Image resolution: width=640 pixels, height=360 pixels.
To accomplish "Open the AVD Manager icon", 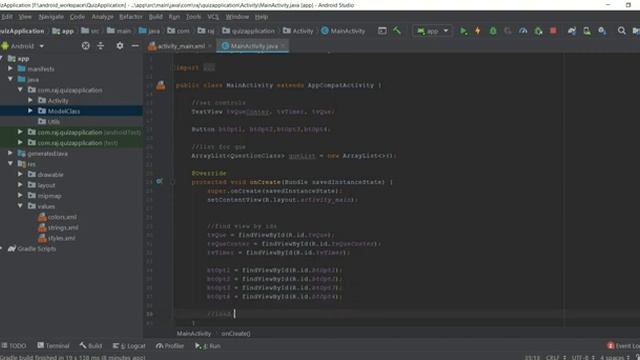I will tap(587, 31).
